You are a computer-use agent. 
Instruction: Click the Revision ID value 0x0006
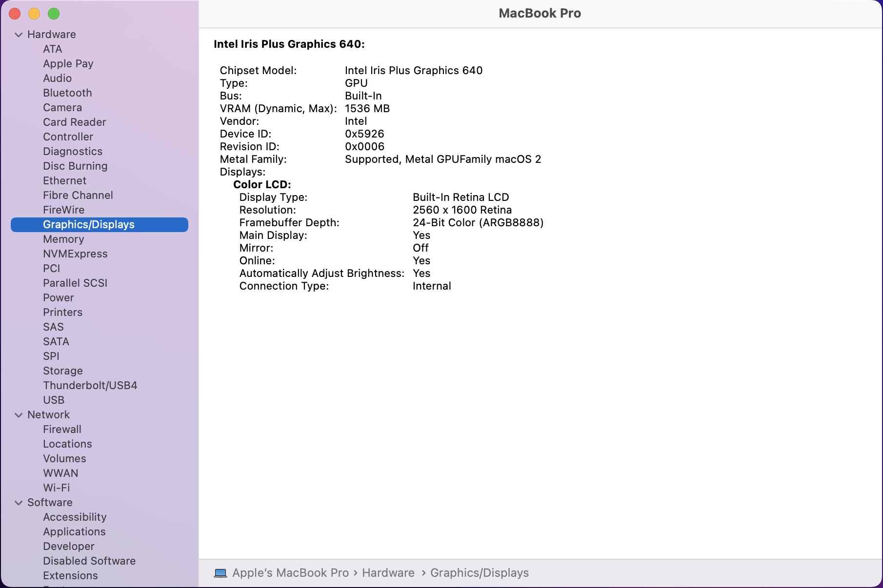click(x=364, y=147)
